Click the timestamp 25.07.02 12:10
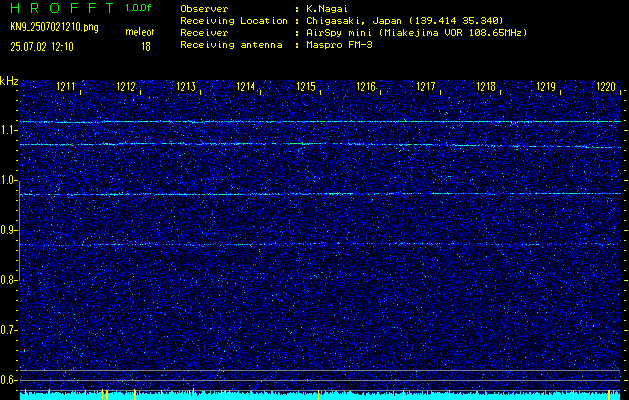The image size is (629, 400). (42, 47)
